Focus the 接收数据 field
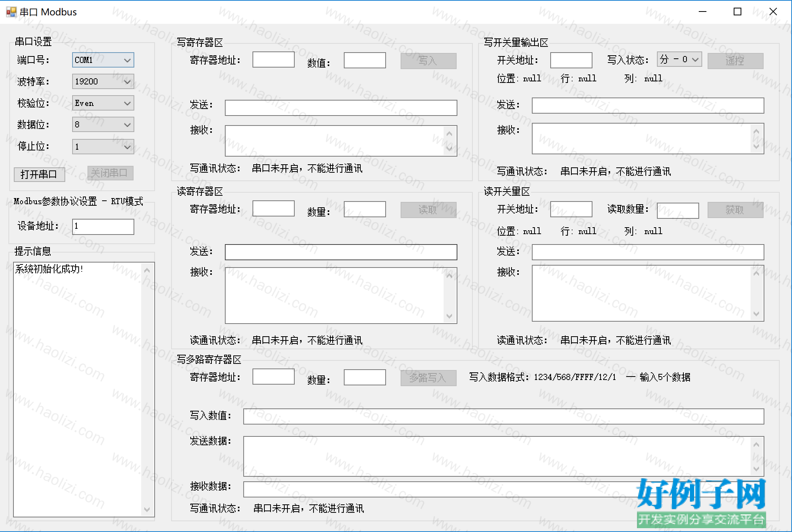 pos(503,489)
